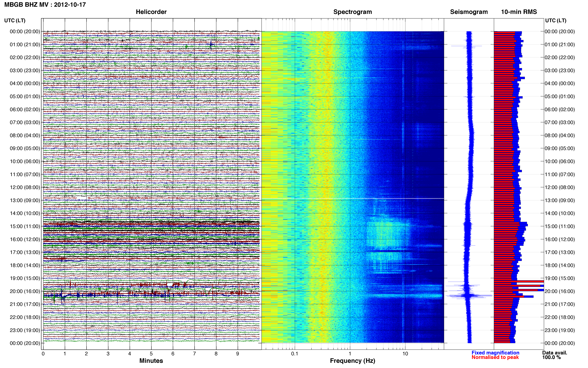Click the 'Helicorder' panel heading

pos(151,12)
